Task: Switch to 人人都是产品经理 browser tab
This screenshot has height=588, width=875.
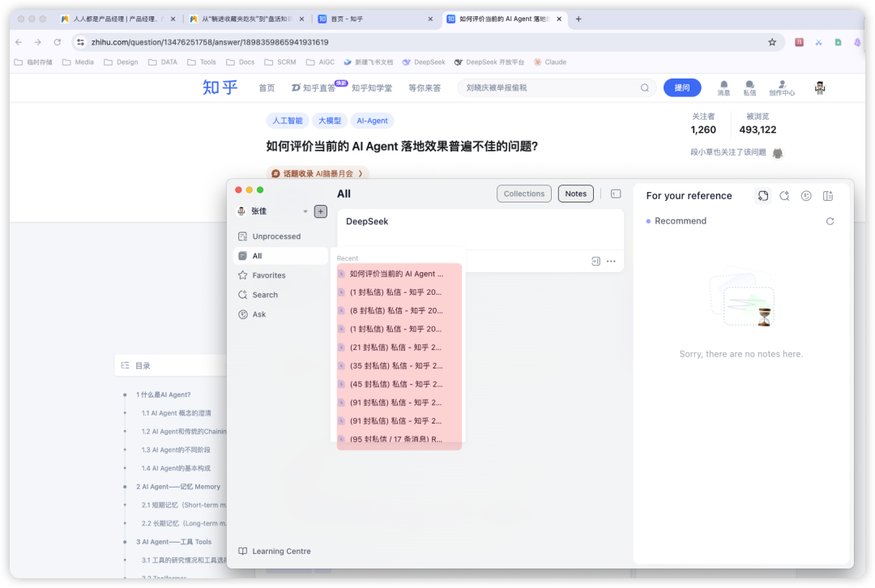Action: (x=117, y=19)
